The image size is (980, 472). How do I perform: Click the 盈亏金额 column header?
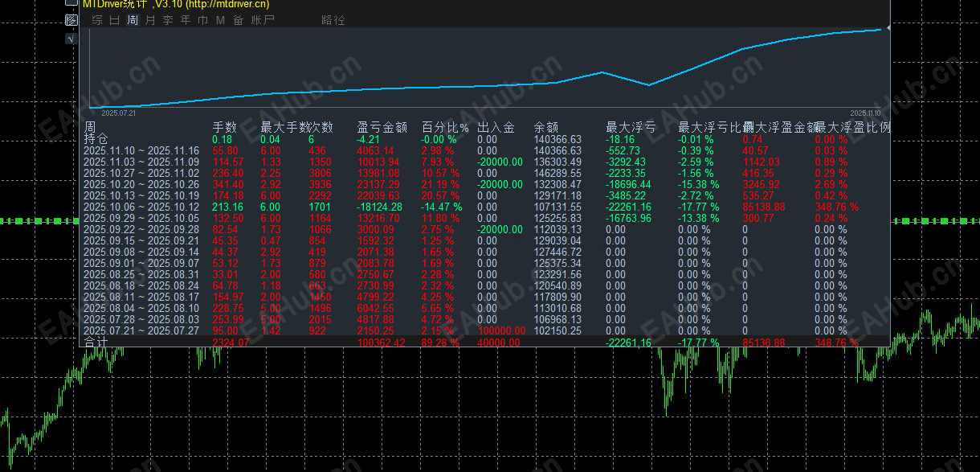(382, 127)
